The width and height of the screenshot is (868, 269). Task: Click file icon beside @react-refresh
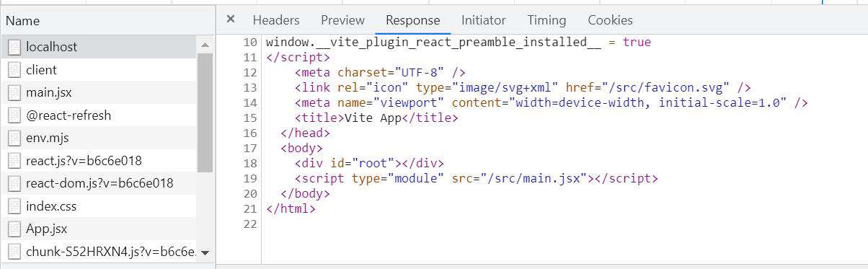click(14, 115)
